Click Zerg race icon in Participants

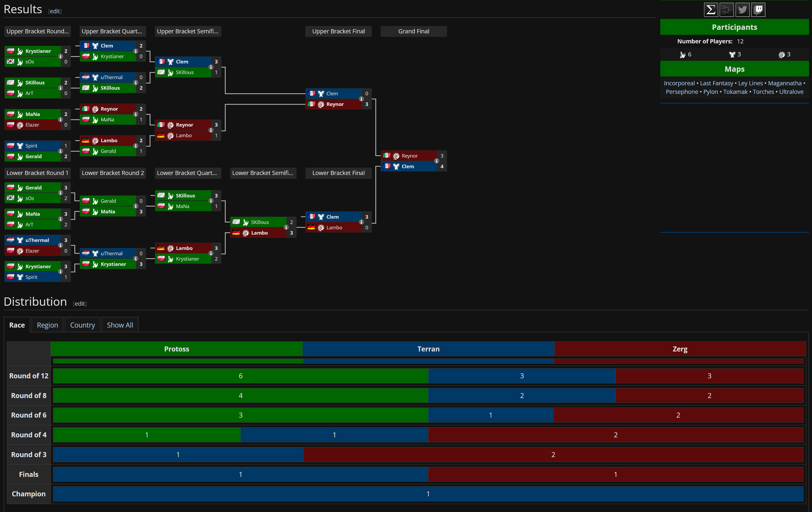[x=781, y=55]
